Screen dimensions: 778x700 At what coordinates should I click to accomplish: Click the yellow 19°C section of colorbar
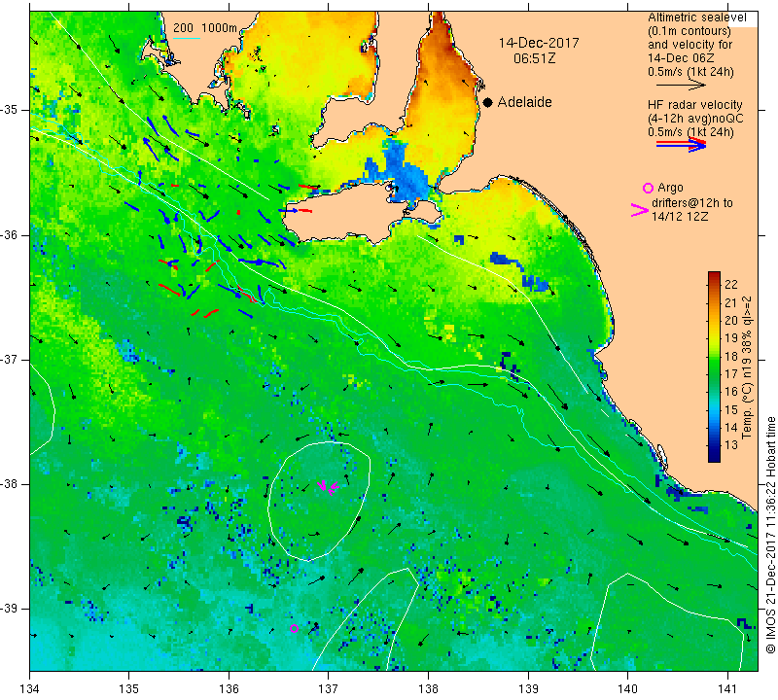click(714, 337)
